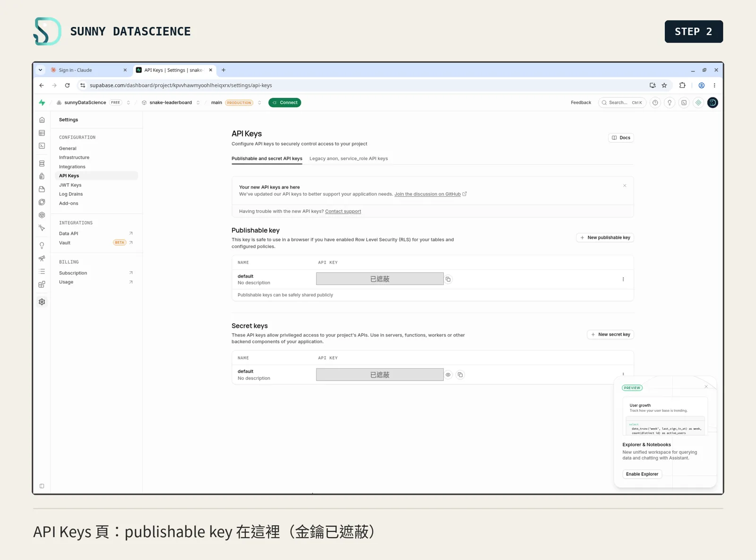
Task: Open the AI Assistant icon in top bar
Action: pos(698,103)
